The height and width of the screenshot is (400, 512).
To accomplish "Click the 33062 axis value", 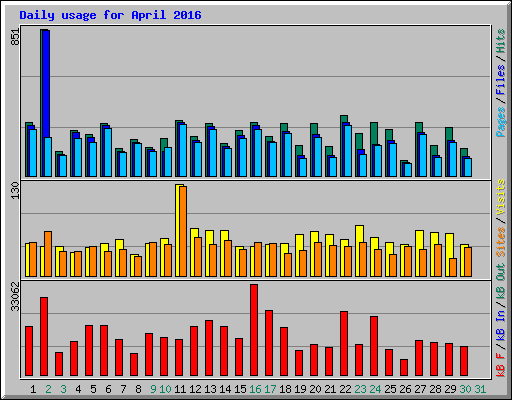I will click(x=15, y=296).
